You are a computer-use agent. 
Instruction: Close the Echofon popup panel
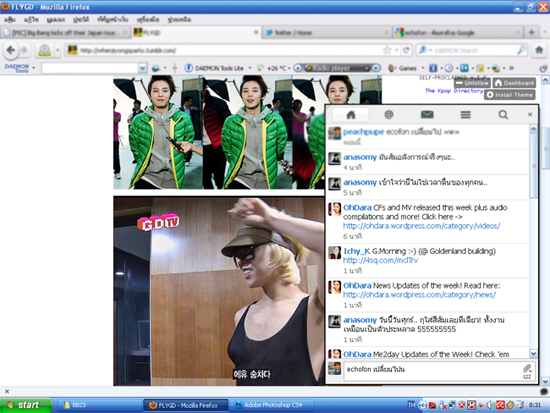(x=530, y=114)
